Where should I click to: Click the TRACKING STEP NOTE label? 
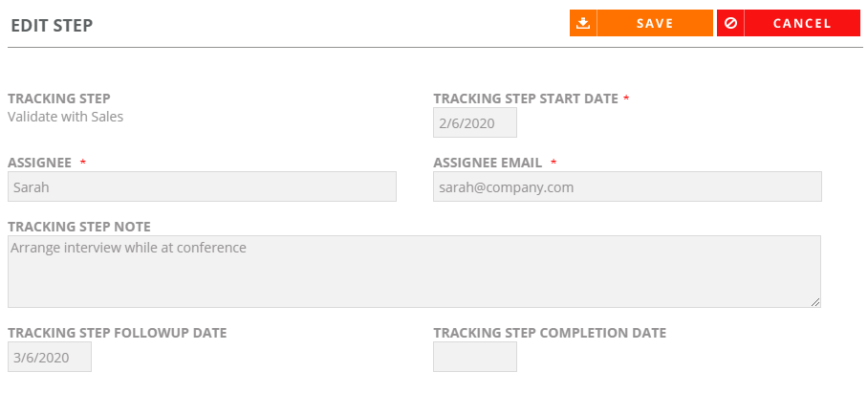[x=79, y=227]
